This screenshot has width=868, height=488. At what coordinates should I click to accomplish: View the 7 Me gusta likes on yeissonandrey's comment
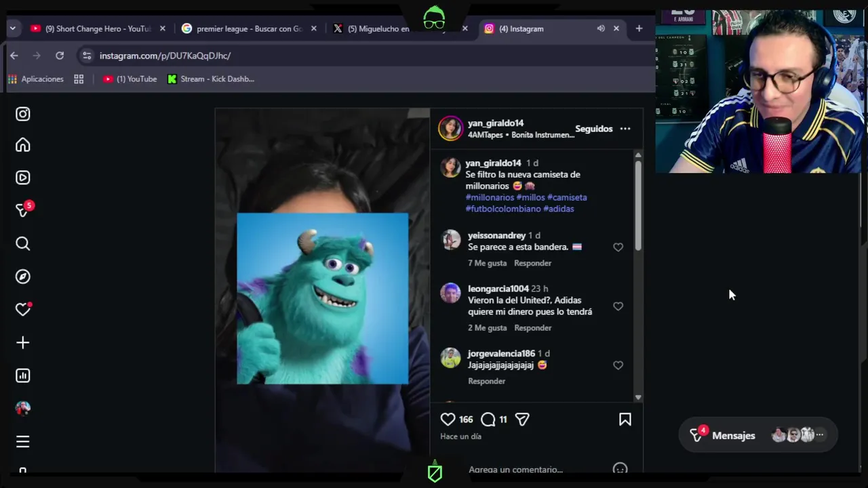487,263
